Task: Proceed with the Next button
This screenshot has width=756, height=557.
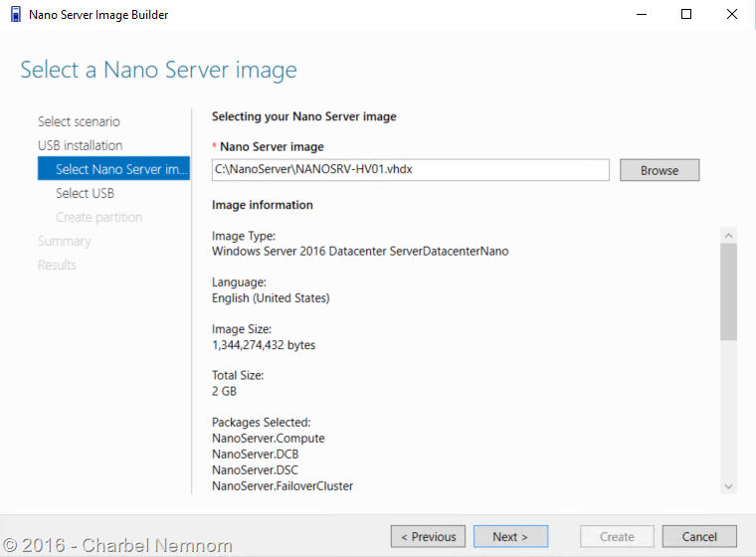Action: [x=510, y=536]
